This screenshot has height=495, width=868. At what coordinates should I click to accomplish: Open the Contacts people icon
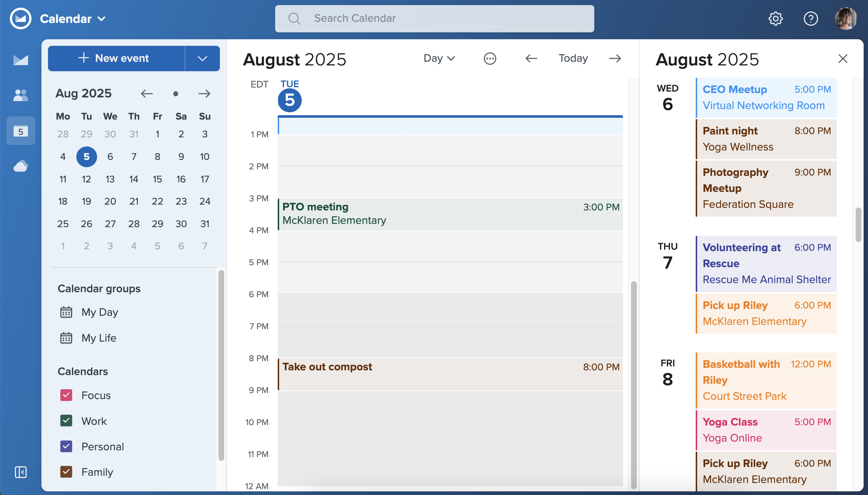pos(21,95)
